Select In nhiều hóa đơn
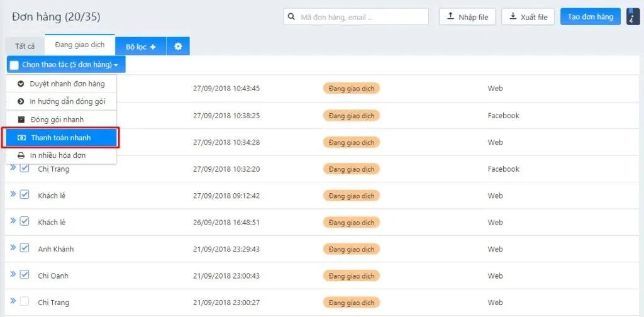The image size is (644, 317). (x=62, y=155)
